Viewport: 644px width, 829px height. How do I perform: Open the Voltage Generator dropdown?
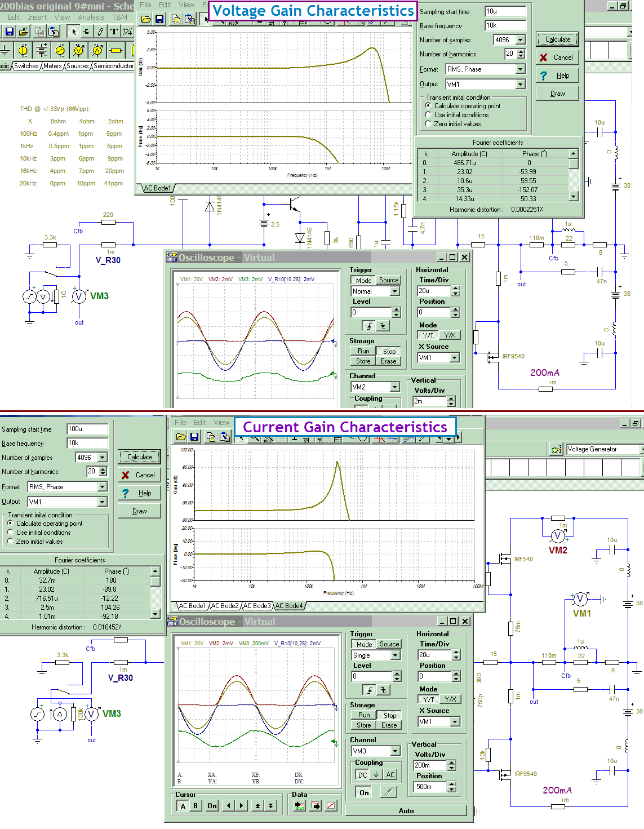pos(641,449)
